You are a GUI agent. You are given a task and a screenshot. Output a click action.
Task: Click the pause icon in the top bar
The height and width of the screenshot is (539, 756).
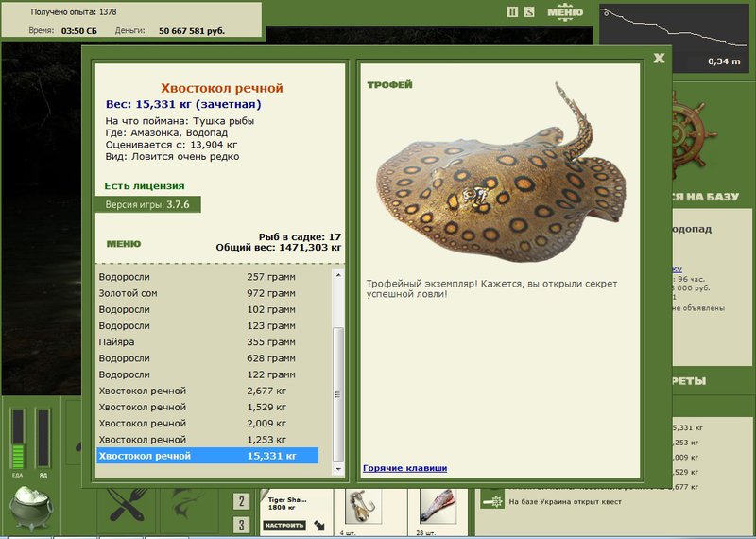point(512,11)
